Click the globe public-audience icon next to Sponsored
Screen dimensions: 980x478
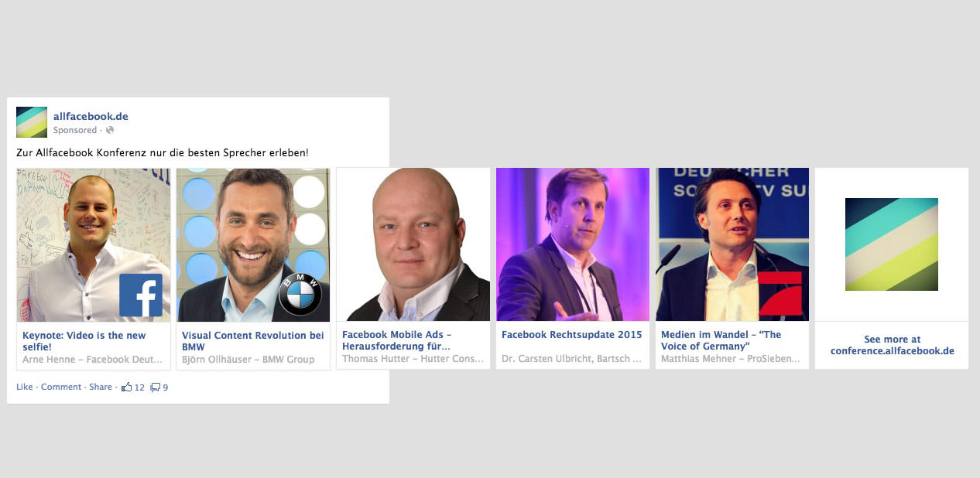pos(110,130)
